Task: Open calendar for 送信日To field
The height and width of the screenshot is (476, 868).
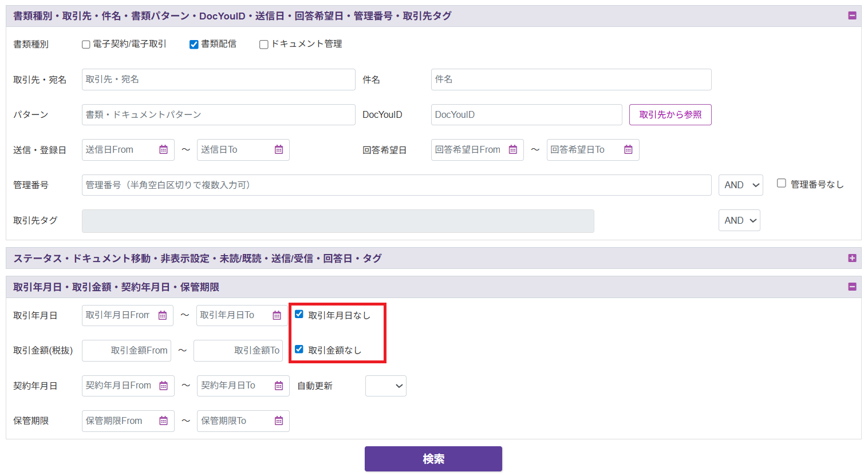Action: 279,150
